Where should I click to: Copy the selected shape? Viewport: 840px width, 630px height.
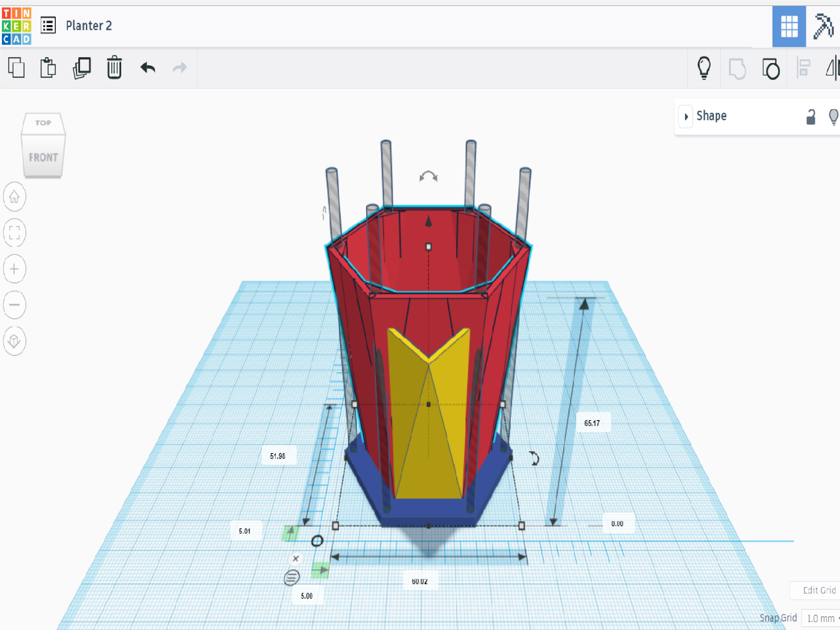[16, 68]
